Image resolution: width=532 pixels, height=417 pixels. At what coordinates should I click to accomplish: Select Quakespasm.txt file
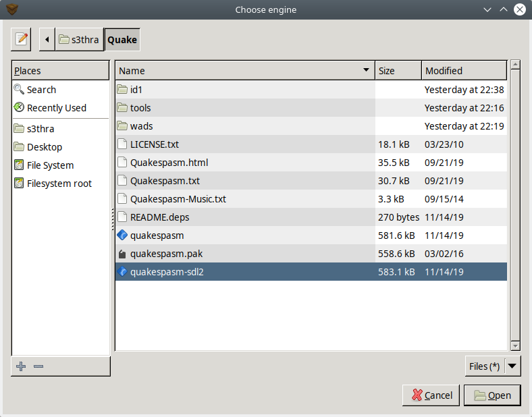click(311, 181)
